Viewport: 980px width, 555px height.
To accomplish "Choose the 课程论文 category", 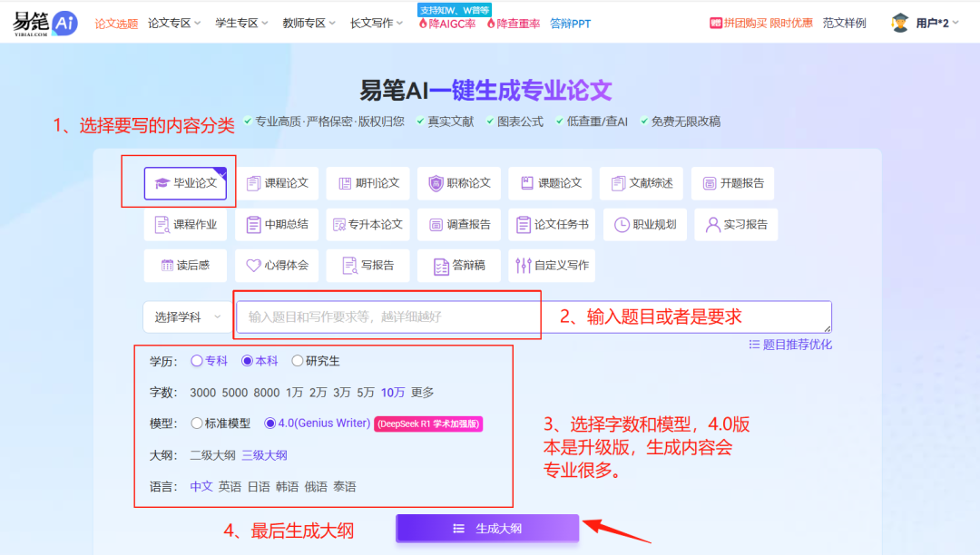I will (x=277, y=183).
